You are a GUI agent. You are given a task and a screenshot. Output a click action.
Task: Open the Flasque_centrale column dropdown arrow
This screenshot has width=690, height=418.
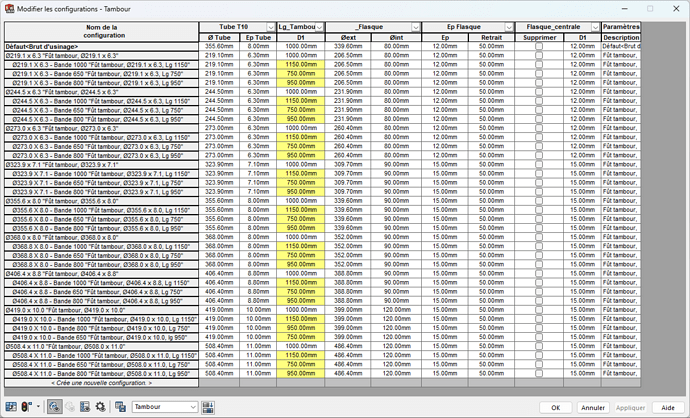click(594, 27)
